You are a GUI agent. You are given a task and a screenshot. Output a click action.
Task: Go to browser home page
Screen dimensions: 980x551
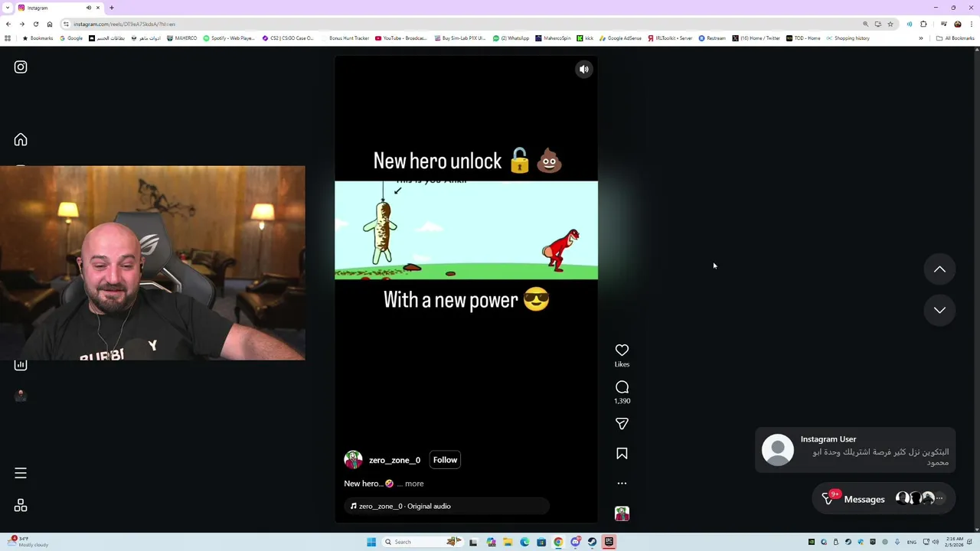(x=50, y=24)
